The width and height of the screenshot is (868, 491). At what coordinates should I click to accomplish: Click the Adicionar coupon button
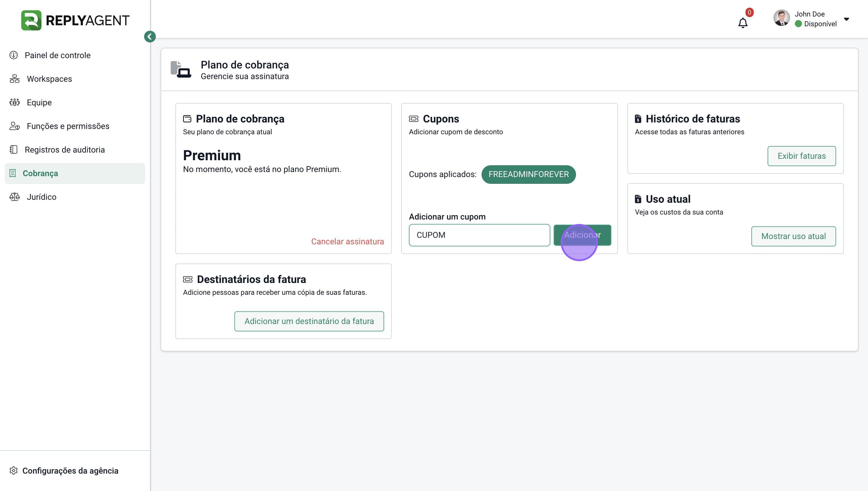[x=582, y=235]
